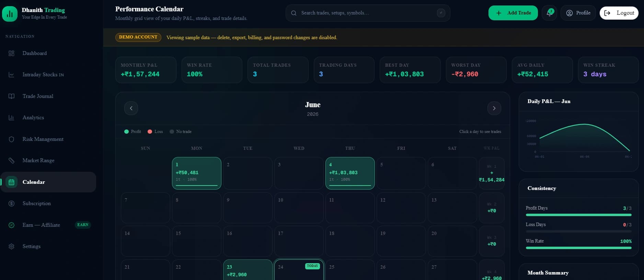The width and height of the screenshot is (644, 280).
Task: Go to next month with right chevron
Action: point(494,108)
